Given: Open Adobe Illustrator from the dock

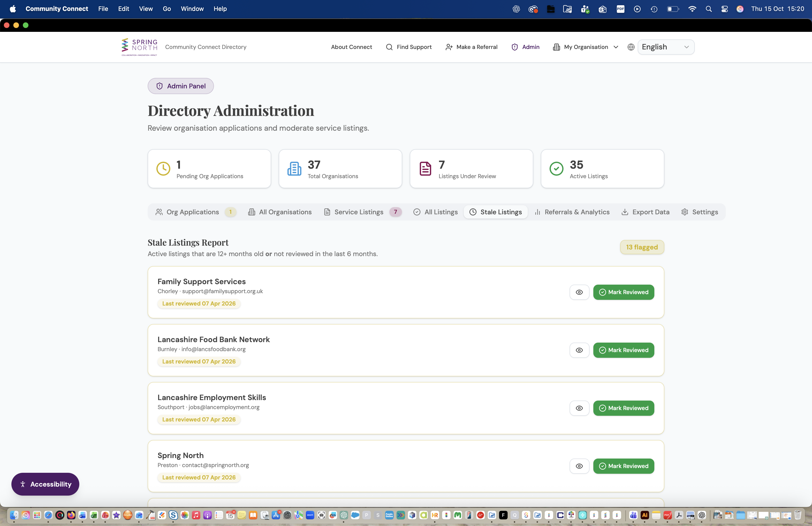Looking at the screenshot, I should [x=644, y=515].
